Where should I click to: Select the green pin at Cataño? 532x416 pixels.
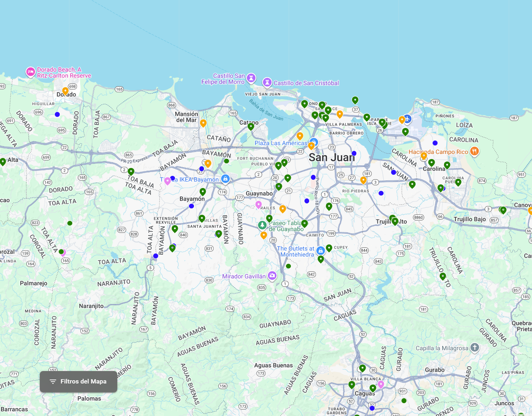(251, 126)
